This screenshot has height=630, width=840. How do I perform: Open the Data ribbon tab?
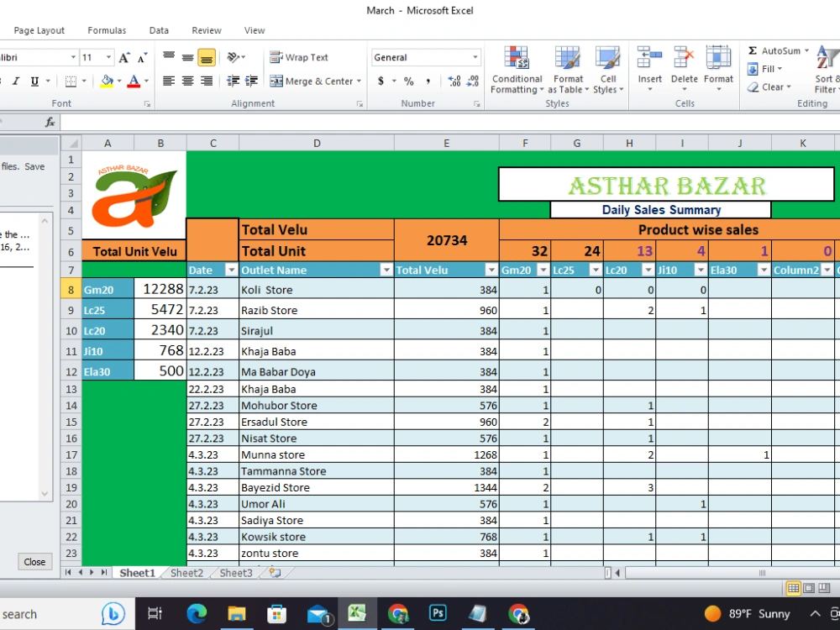point(159,30)
